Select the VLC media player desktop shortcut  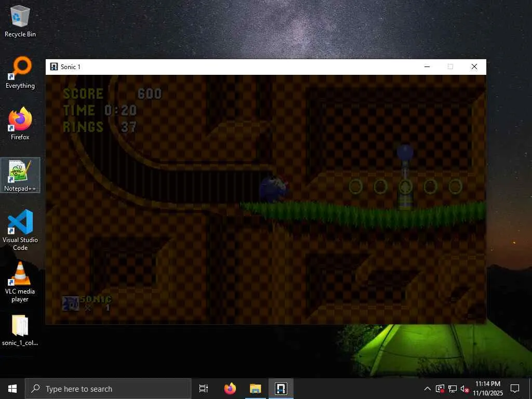pyautogui.click(x=20, y=282)
